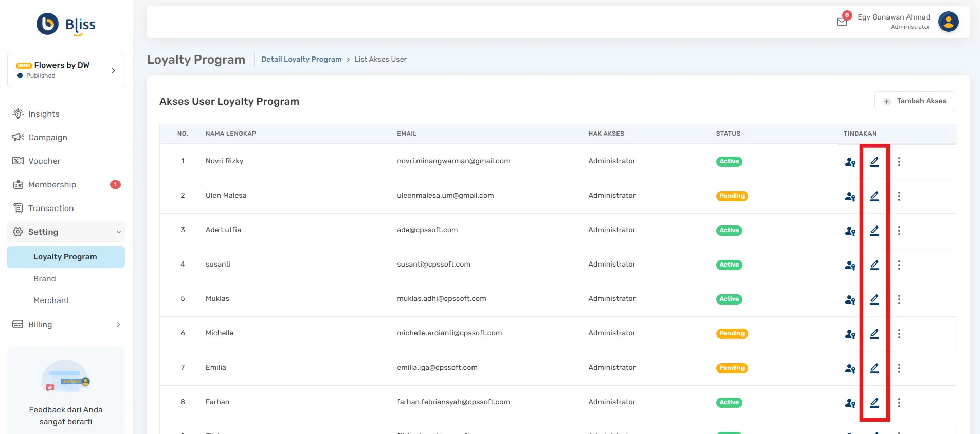Open user access icon for Ulen Malesa
The width and height of the screenshot is (980, 434).
point(850,196)
